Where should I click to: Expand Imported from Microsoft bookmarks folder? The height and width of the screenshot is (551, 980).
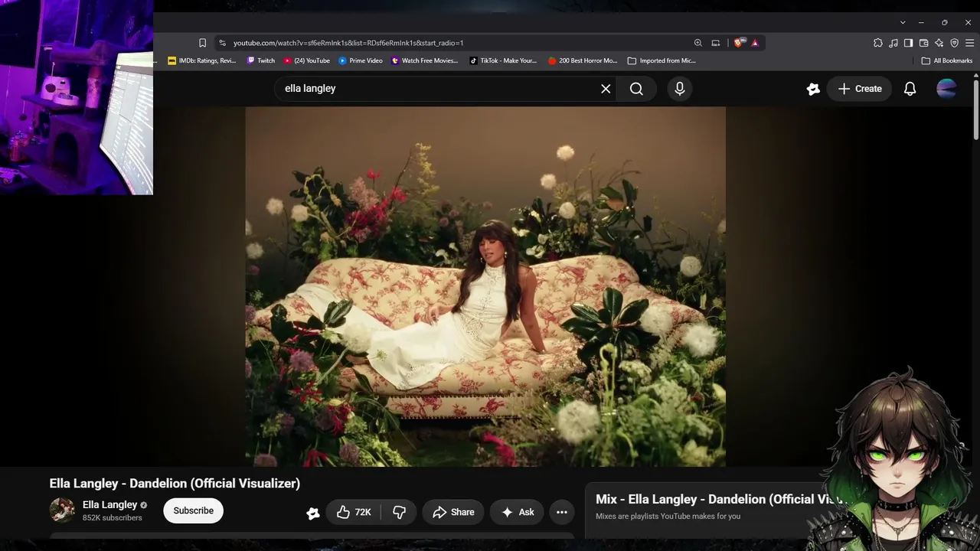661,60
